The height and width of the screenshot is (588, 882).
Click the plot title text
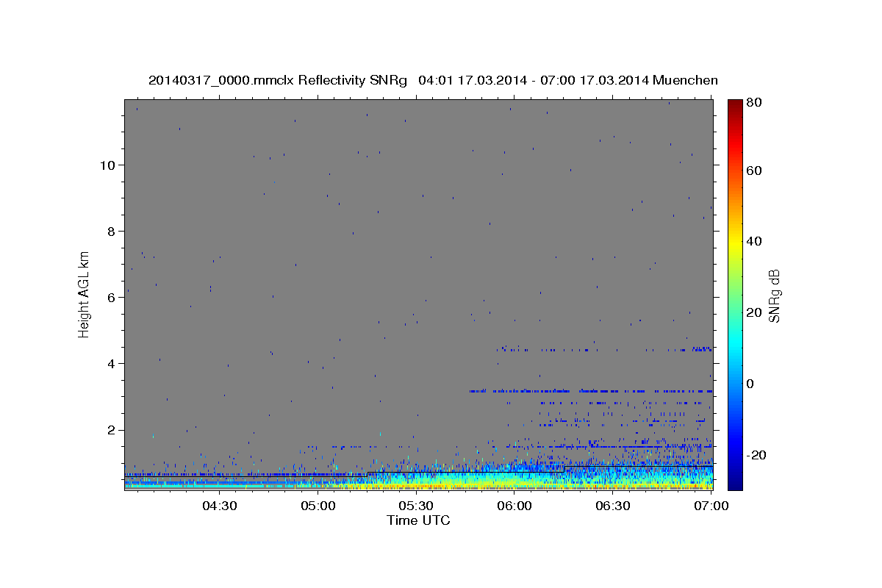(433, 80)
